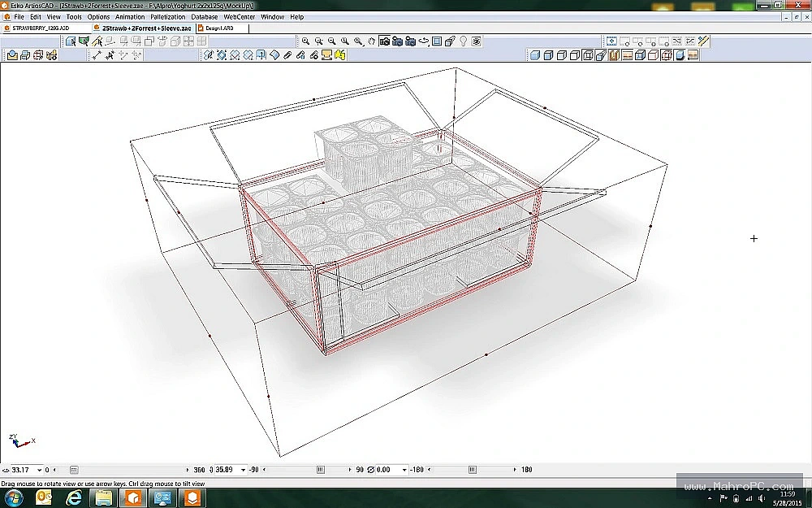Switch to 2Strawb+2Forrest+Sleeve.zae tab
The height and width of the screenshot is (508, 812).
coord(142,28)
